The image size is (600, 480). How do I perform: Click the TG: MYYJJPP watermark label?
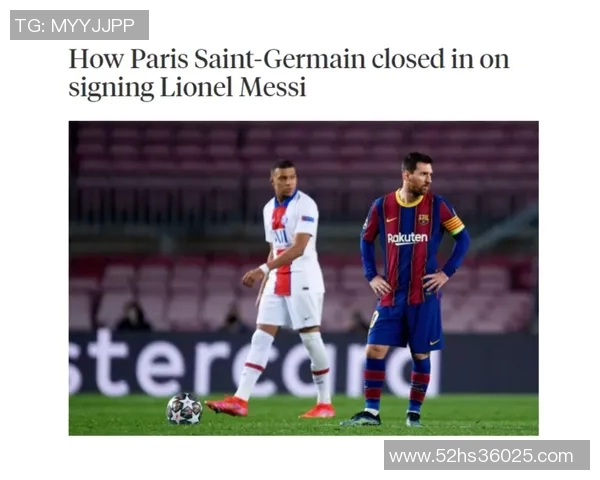tap(79, 25)
